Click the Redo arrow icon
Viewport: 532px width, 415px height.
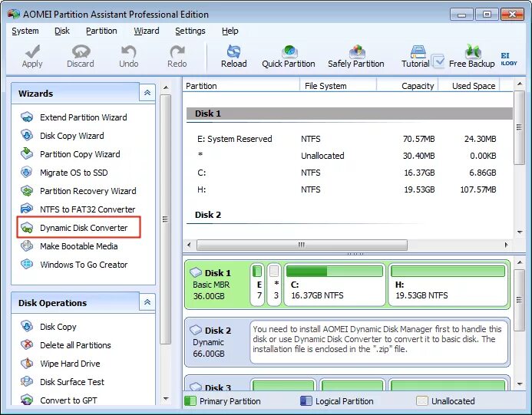(177, 51)
